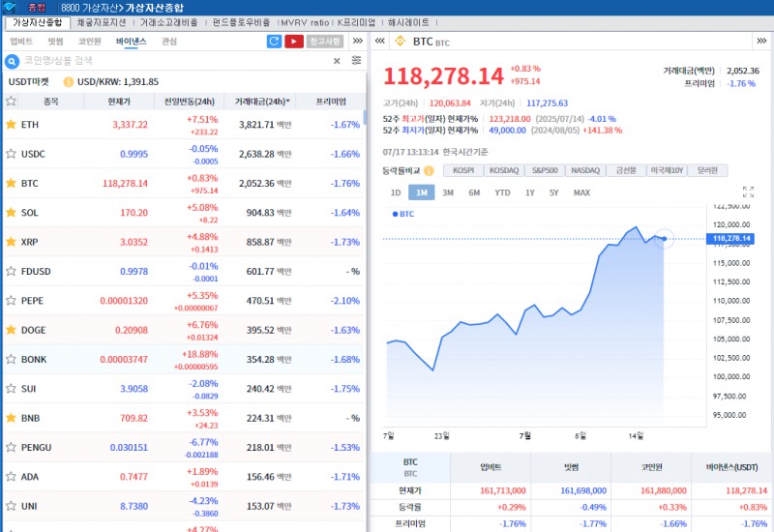Expand chart to fullscreen icon
Viewport: 774px width, 532px height.
pyautogui.click(x=748, y=192)
